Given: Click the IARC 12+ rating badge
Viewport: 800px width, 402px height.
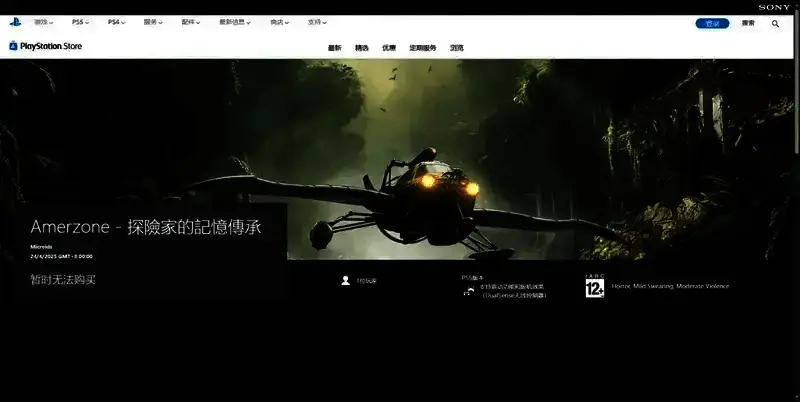Looking at the screenshot, I should pos(595,286).
